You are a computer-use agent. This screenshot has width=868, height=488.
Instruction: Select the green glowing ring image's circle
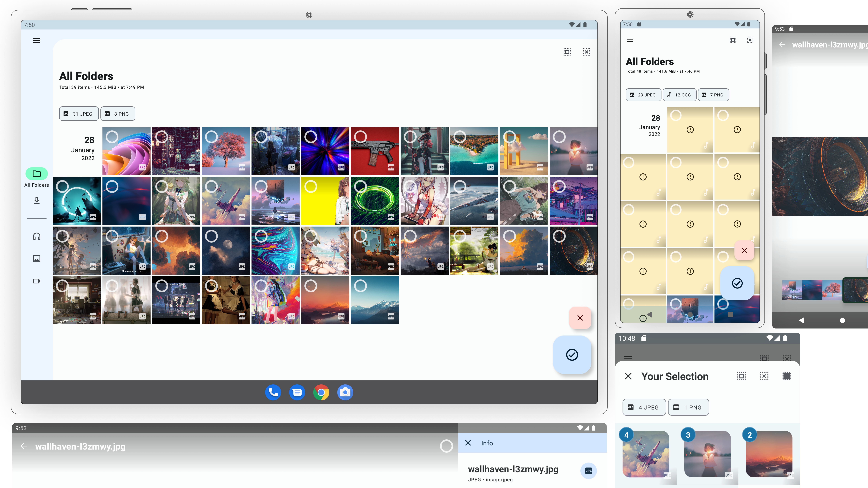tap(361, 187)
